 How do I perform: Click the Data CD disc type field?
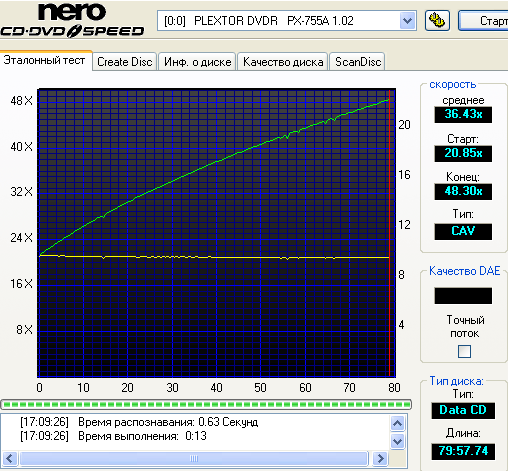coord(463,410)
